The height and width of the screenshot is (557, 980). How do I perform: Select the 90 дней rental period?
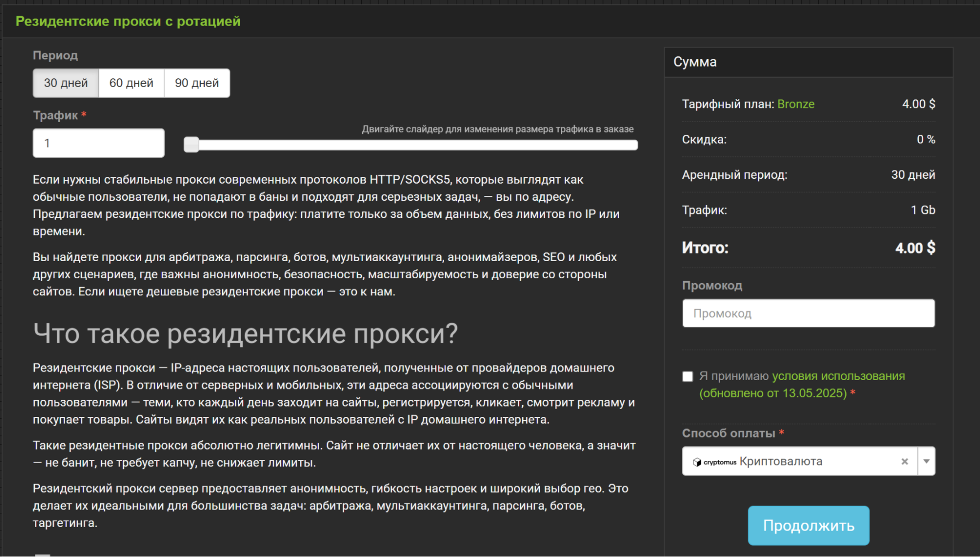(196, 83)
